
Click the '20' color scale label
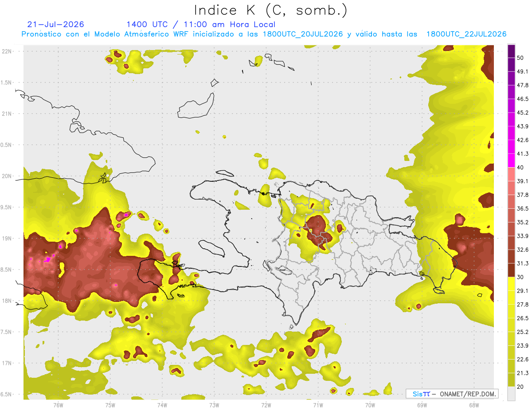tap(521, 387)
